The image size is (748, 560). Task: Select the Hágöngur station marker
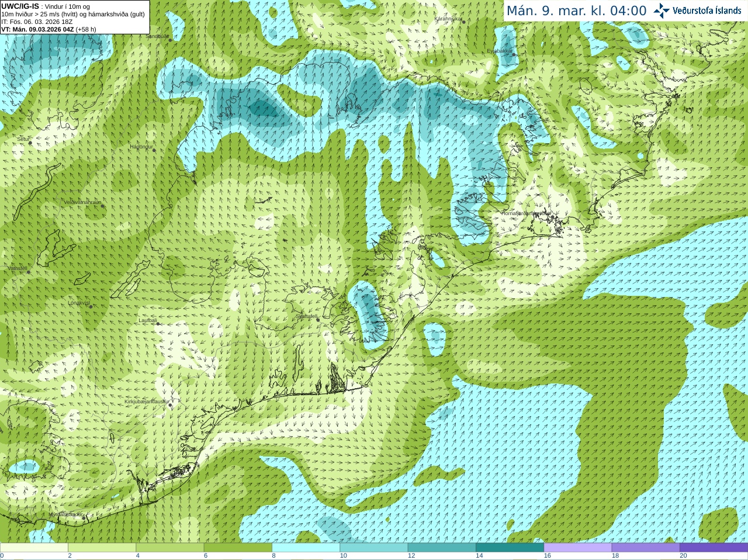(154, 150)
